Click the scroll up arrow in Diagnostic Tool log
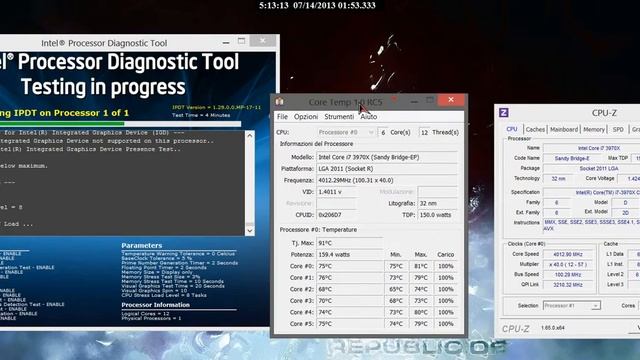The image size is (640, 360). [x=249, y=136]
